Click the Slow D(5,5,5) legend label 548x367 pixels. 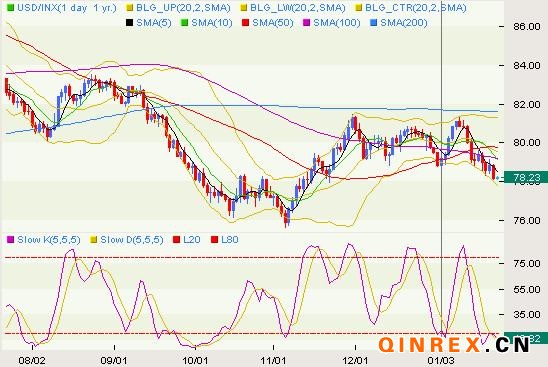tap(132, 240)
